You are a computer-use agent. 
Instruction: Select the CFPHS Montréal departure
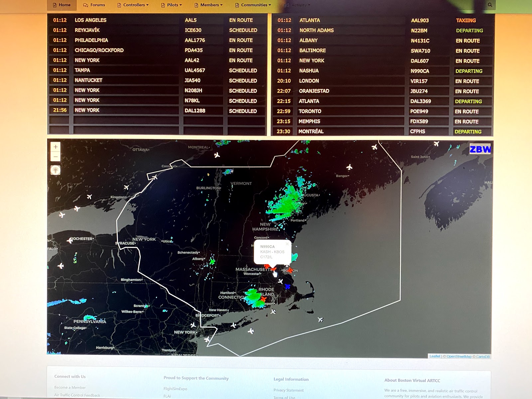point(383,131)
